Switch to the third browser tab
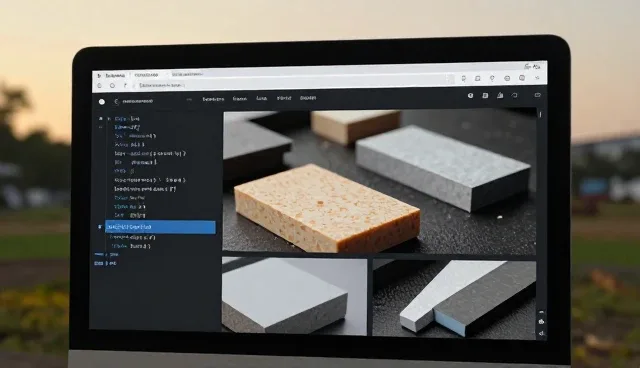 [187, 75]
